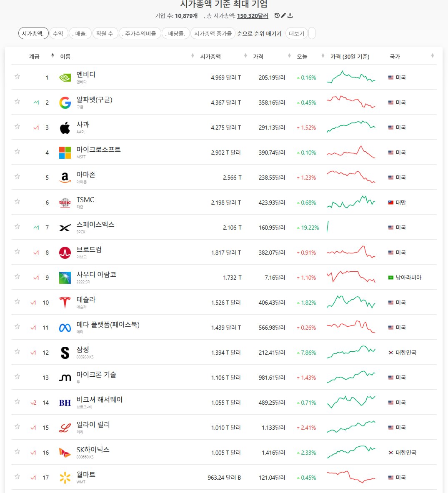Screen dimensions: 448x493
Task: Click the download icon beside total market cap
Action: click(x=290, y=15)
